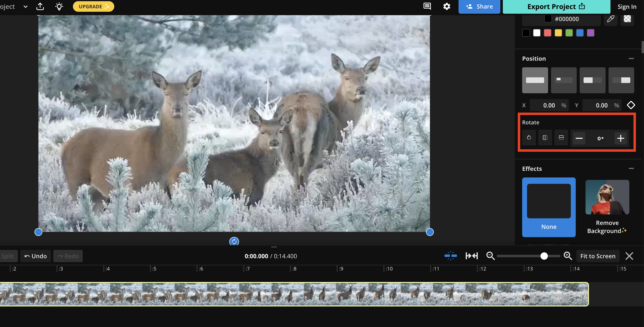This screenshot has height=327, width=644.
Task: Collapse the Position section
Action: 631,58
